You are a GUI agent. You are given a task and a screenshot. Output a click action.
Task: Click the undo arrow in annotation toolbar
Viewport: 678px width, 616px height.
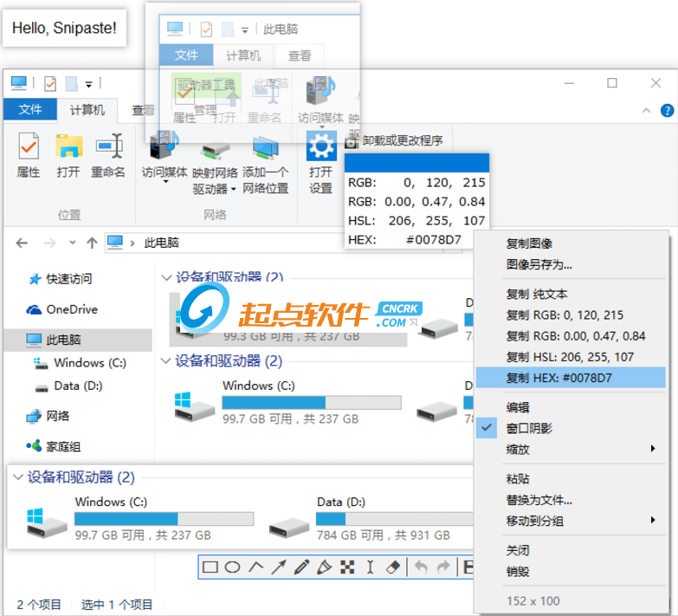(x=421, y=567)
